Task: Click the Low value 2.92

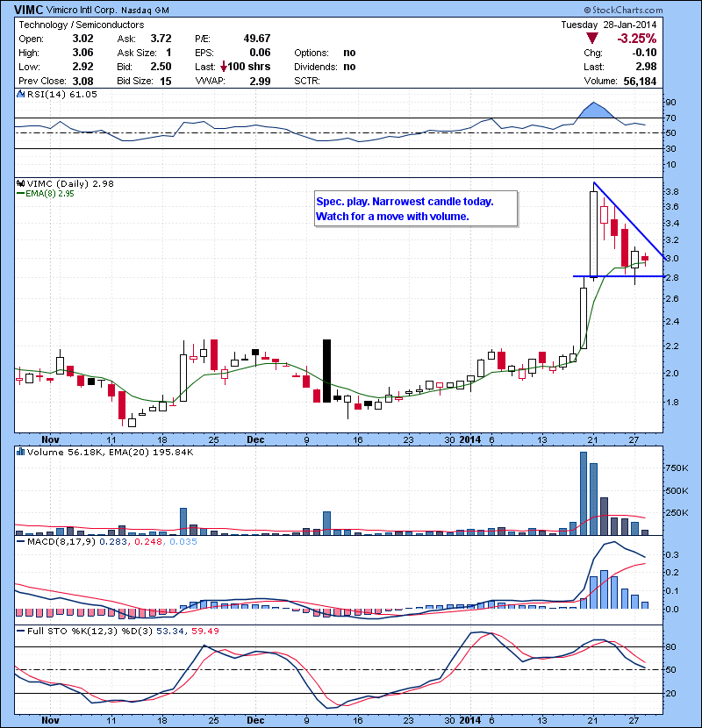Action: click(x=82, y=67)
